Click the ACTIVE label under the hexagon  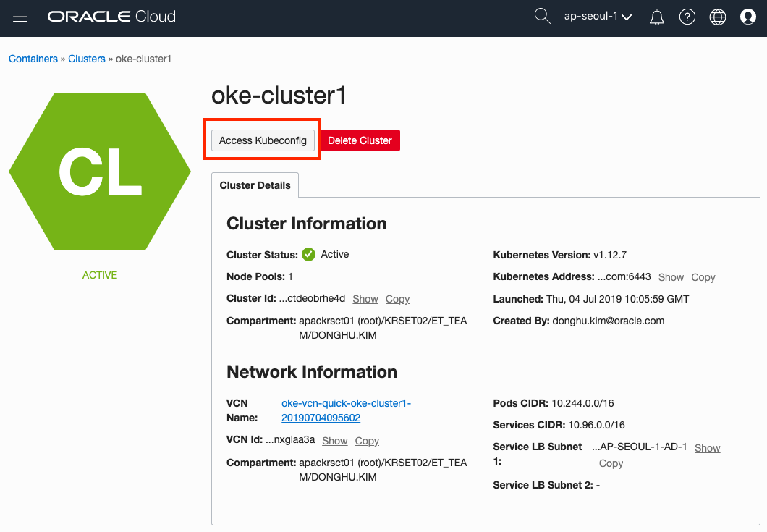pos(100,275)
